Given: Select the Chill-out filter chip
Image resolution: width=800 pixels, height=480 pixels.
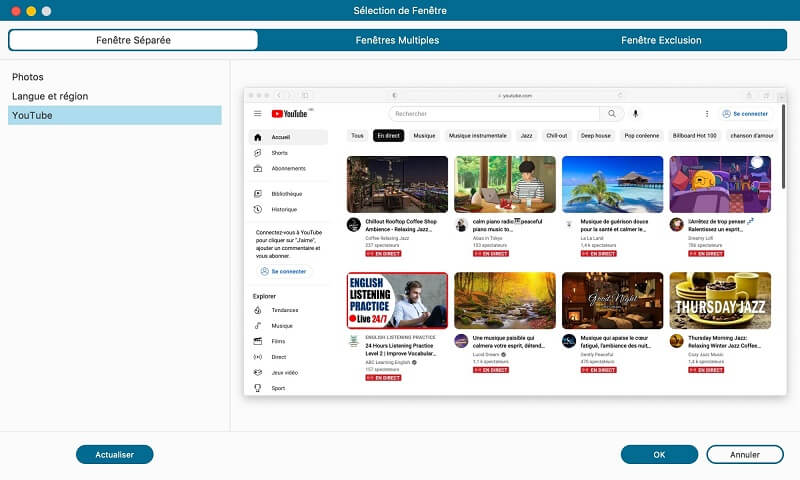Looking at the screenshot, I should 557,136.
